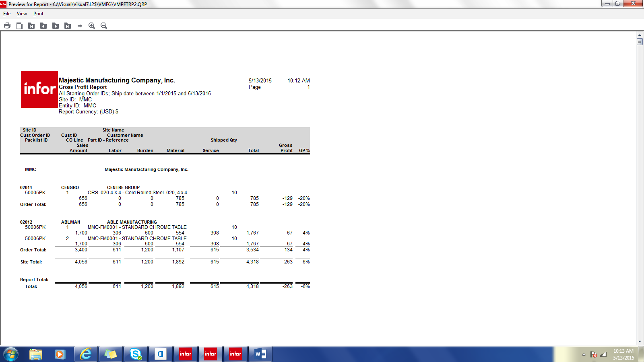The height and width of the screenshot is (362, 644).
Task: Show hidden system tray icons
Action: 584,354
